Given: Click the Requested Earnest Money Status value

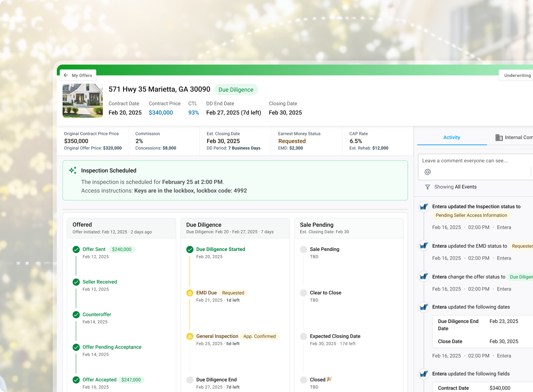Looking at the screenshot, I should [292, 141].
